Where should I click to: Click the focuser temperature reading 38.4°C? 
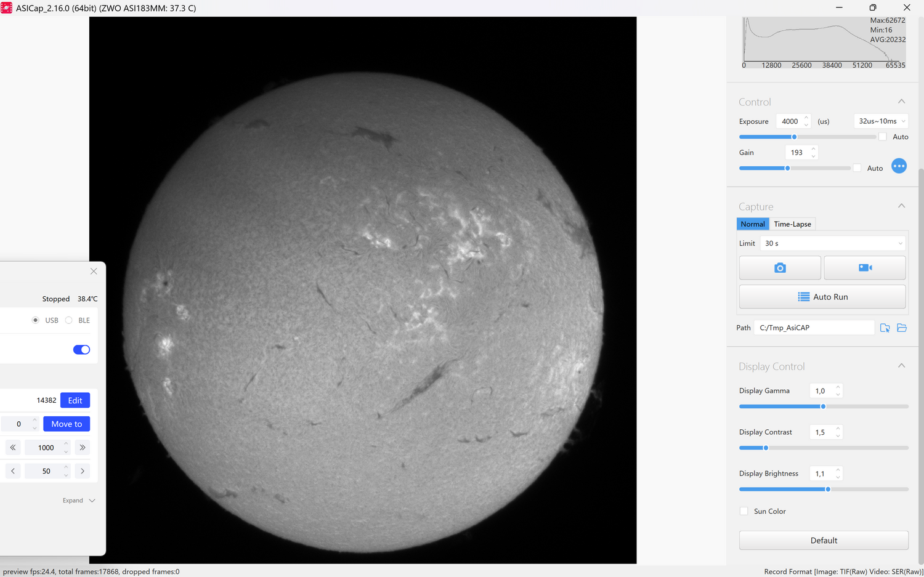coord(87,299)
